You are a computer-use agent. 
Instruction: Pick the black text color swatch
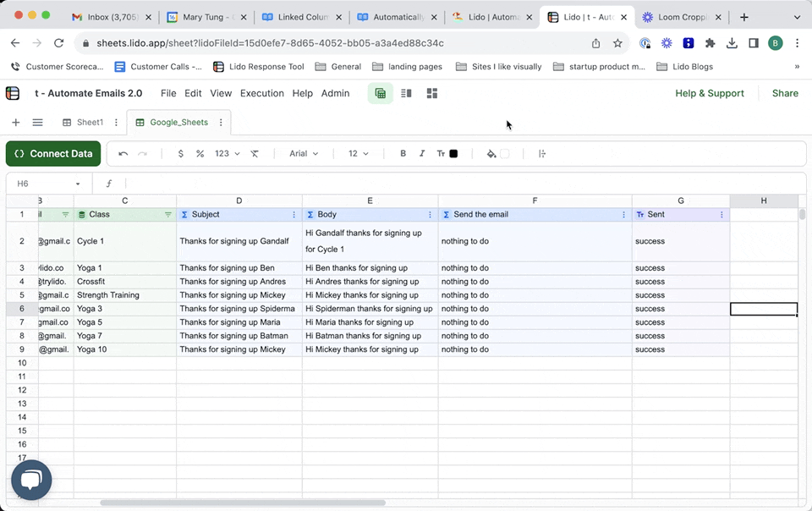[453, 154]
